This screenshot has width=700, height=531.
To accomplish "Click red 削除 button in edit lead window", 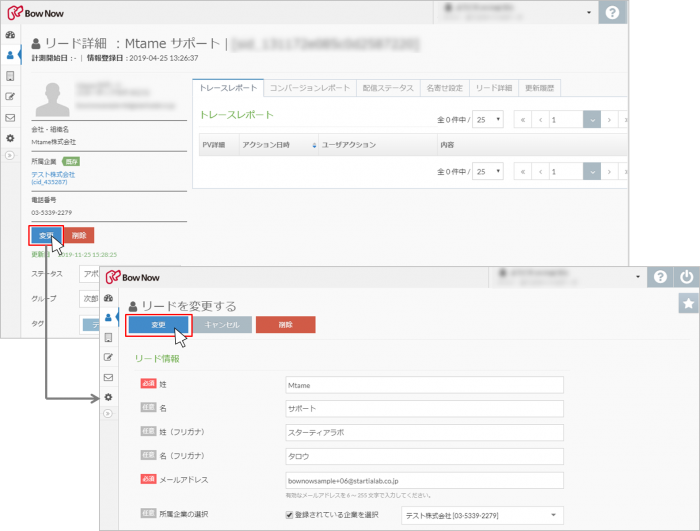I will (x=285, y=325).
